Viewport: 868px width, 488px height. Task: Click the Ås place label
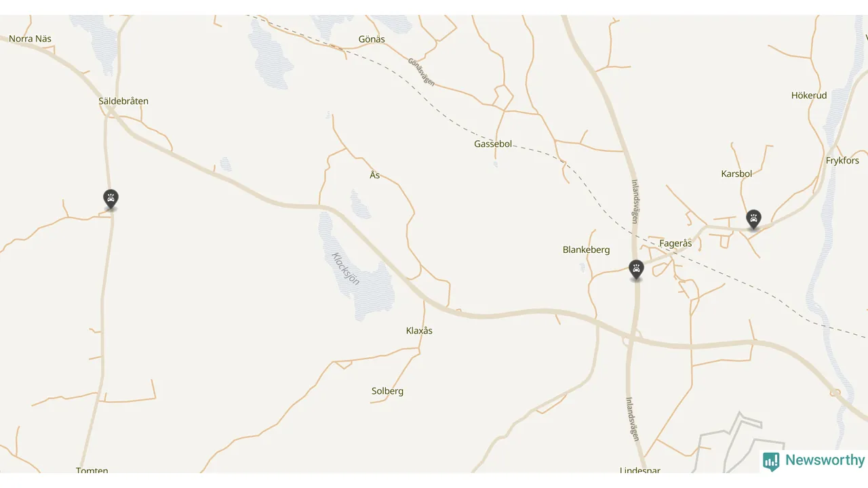click(x=375, y=176)
